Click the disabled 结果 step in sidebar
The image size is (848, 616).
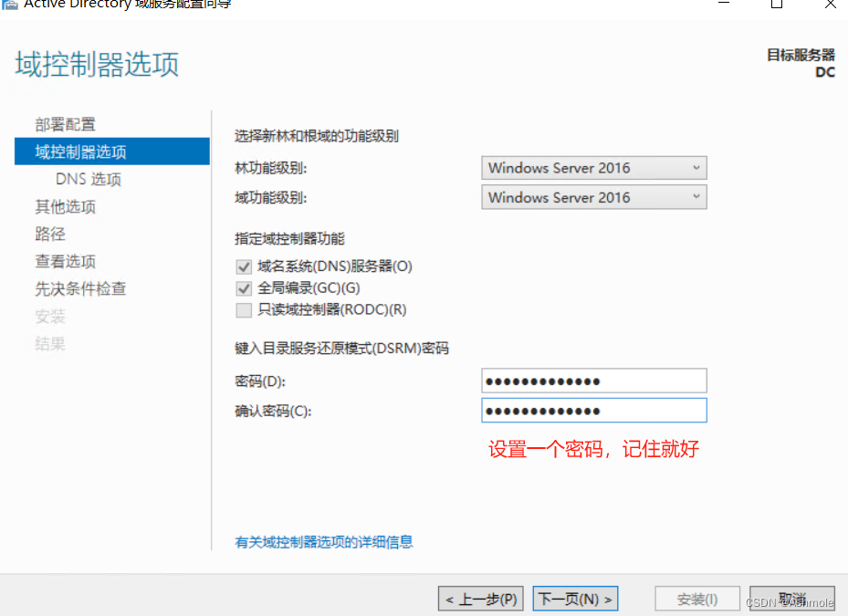[50, 343]
